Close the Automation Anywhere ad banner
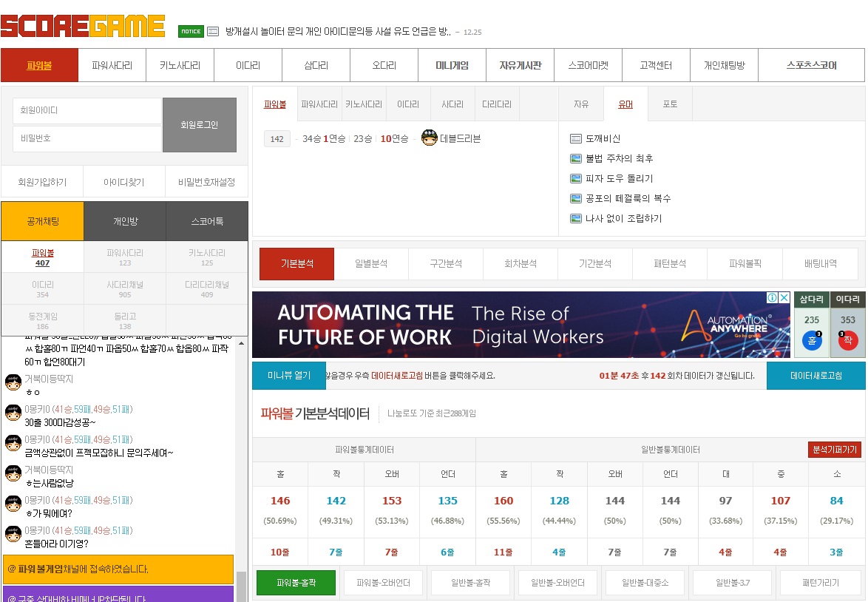This screenshot has width=868, height=602. pyautogui.click(x=784, y=297)
